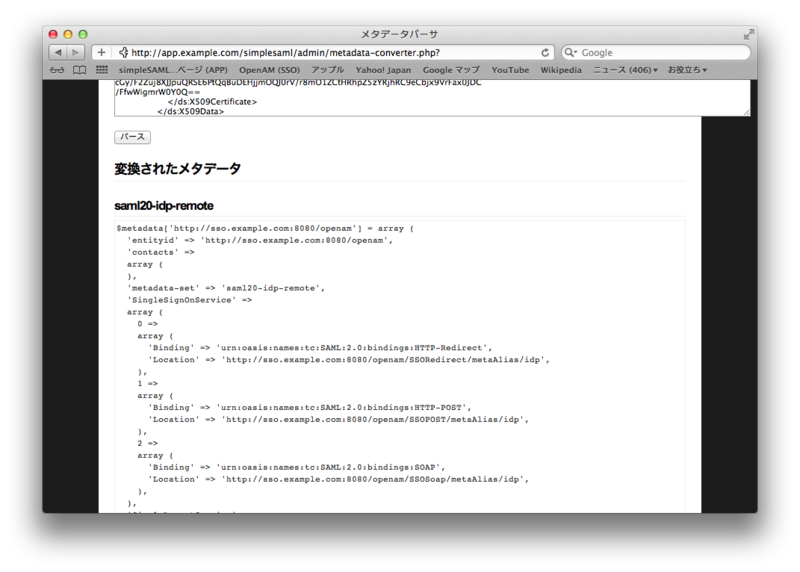Click the </ds:X509Certificate> line in text area
The height and width of the screenshot is (572, 800).
212,102
